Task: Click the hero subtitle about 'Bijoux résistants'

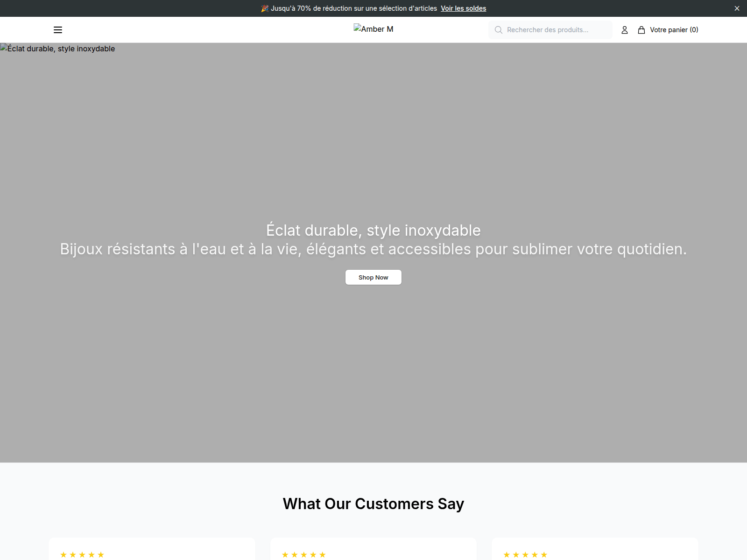Action: [x=373, y=249]
